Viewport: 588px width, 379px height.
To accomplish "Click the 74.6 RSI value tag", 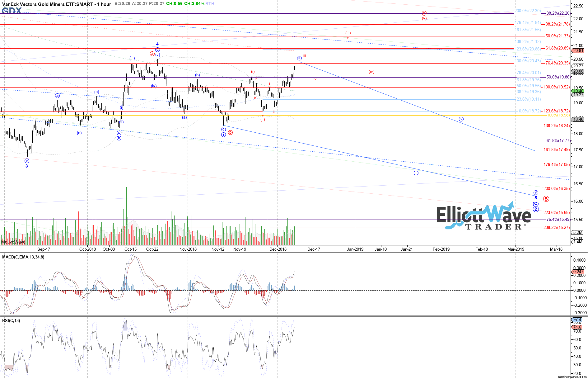I will 577,327.
